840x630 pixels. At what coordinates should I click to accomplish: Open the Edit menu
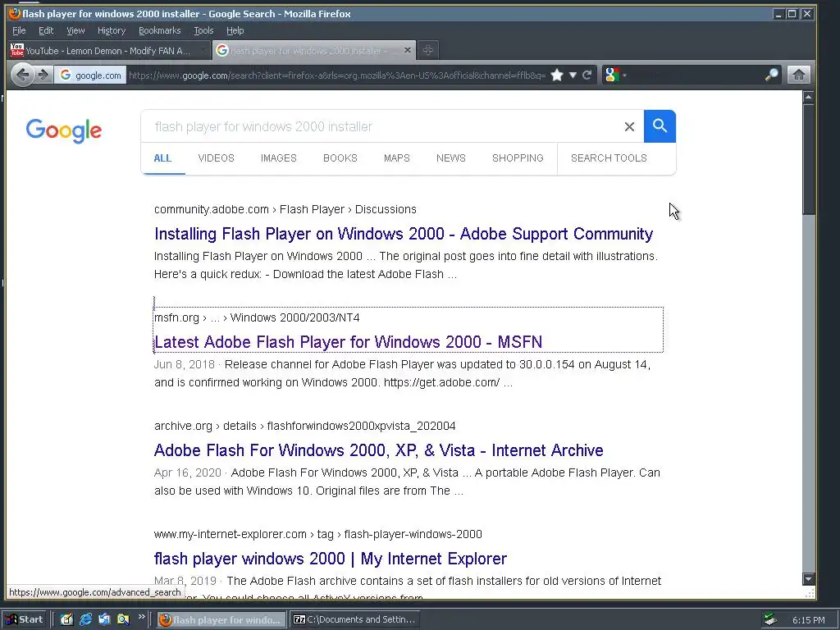click(x=46, y=30)
